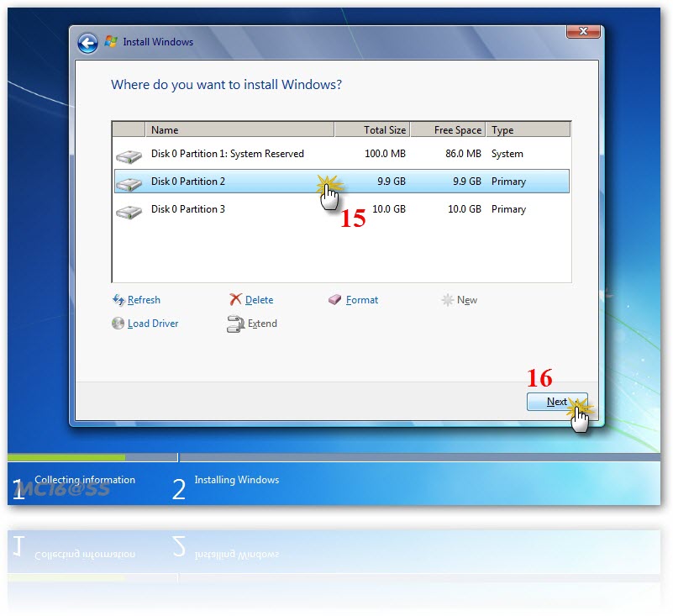This screenshot has height=616, width=673.
Task: Sort by the Total Size column header
Action: coord(372,129)
